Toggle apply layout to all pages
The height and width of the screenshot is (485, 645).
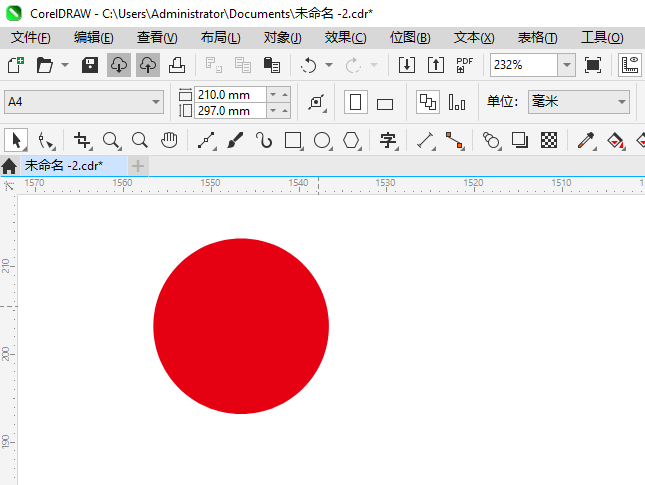tap(428, 102)
